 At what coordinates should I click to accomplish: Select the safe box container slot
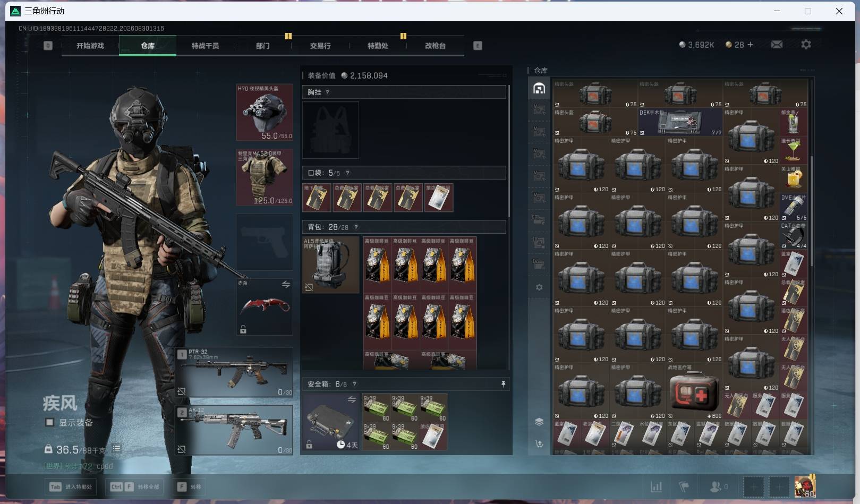click(x=331, y=422)
